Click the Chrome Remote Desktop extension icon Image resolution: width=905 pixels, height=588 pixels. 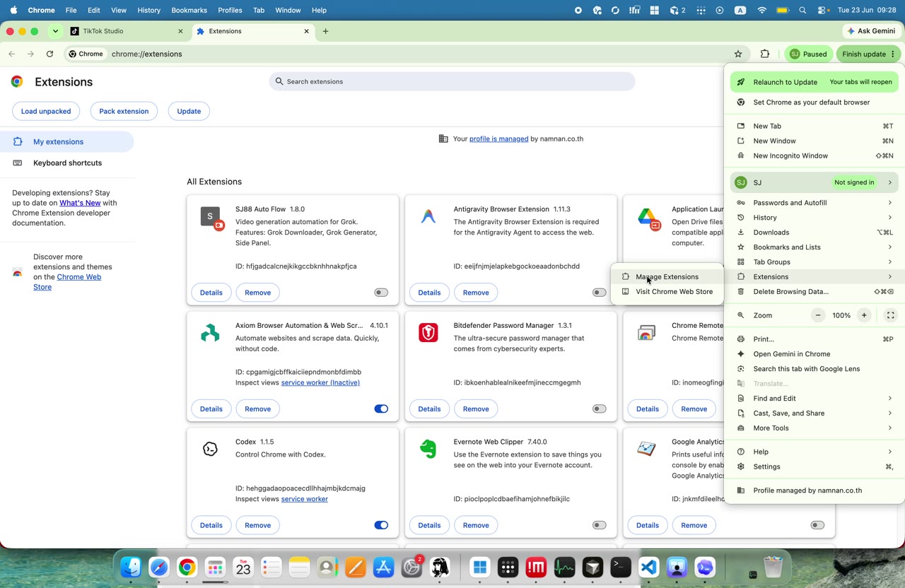646,333
